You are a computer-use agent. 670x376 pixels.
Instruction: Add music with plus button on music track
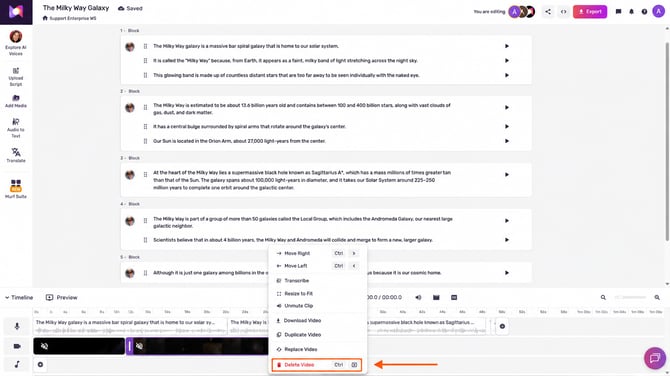click(x=40, y=364)
